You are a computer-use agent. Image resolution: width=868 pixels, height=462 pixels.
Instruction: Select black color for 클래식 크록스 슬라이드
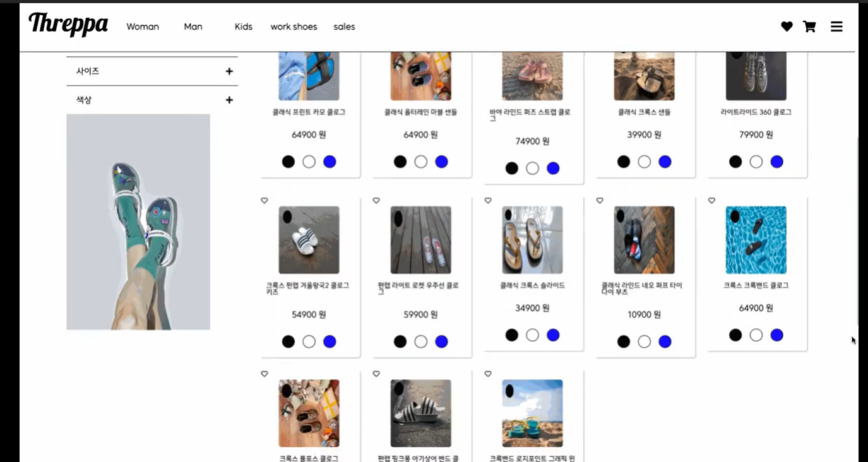pos(512,335)
